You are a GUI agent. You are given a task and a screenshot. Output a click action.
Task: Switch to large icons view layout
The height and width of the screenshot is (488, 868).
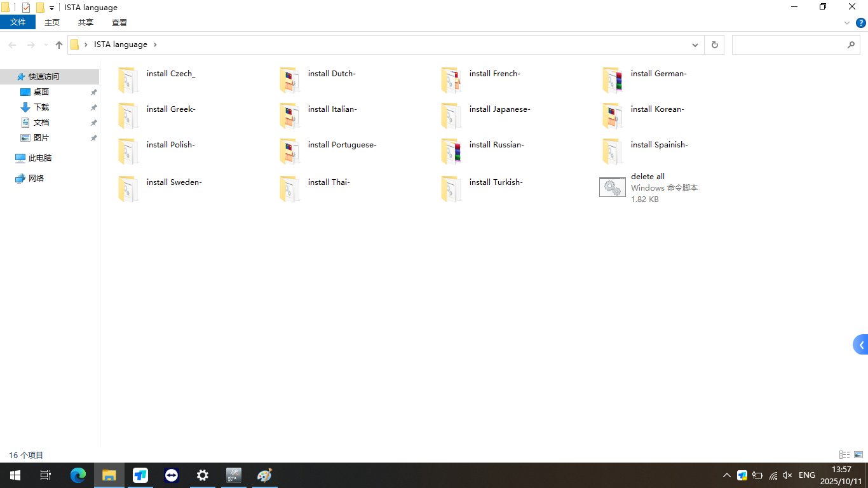coord(858,454)
